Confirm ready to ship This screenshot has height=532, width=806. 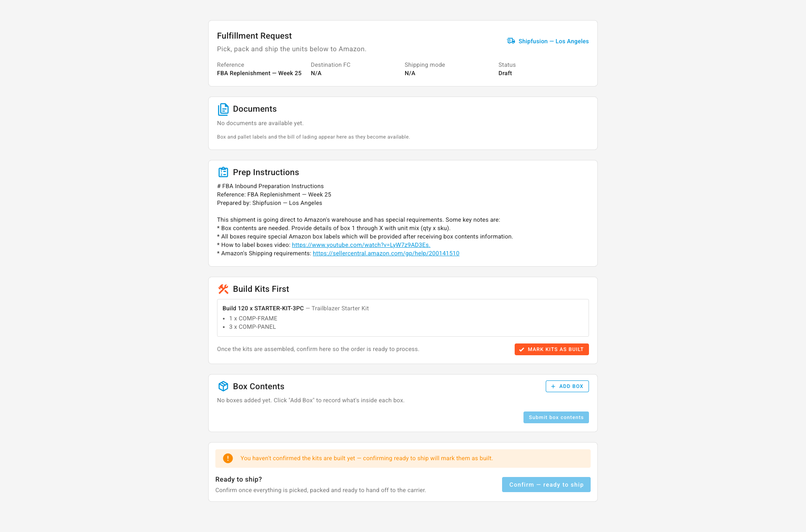(546, 485)
